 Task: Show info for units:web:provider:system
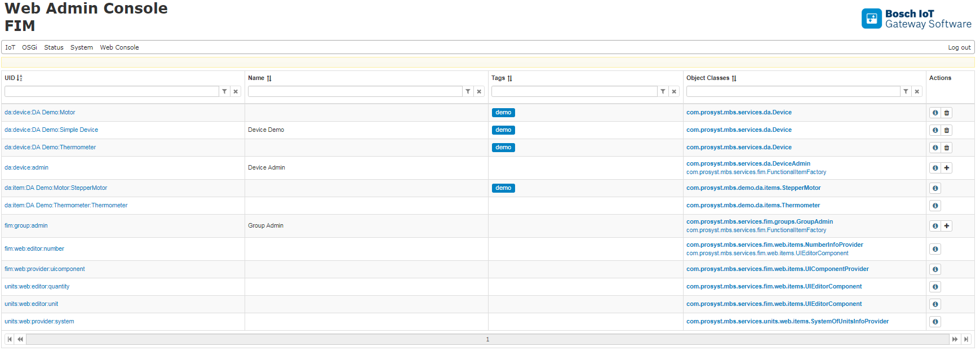point(935,322)
